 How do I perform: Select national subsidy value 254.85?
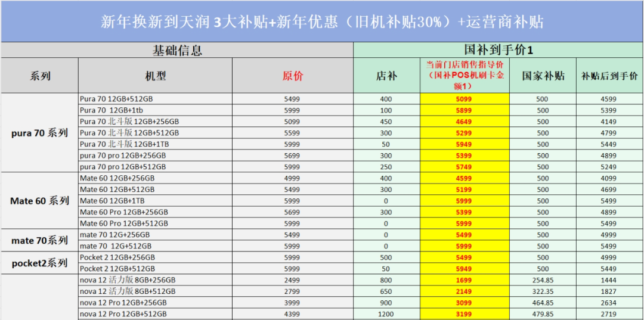click(543, 280)
